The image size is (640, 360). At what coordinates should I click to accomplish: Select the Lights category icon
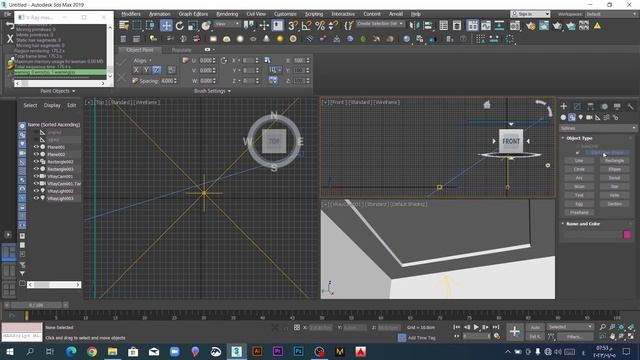coord(580,117)
